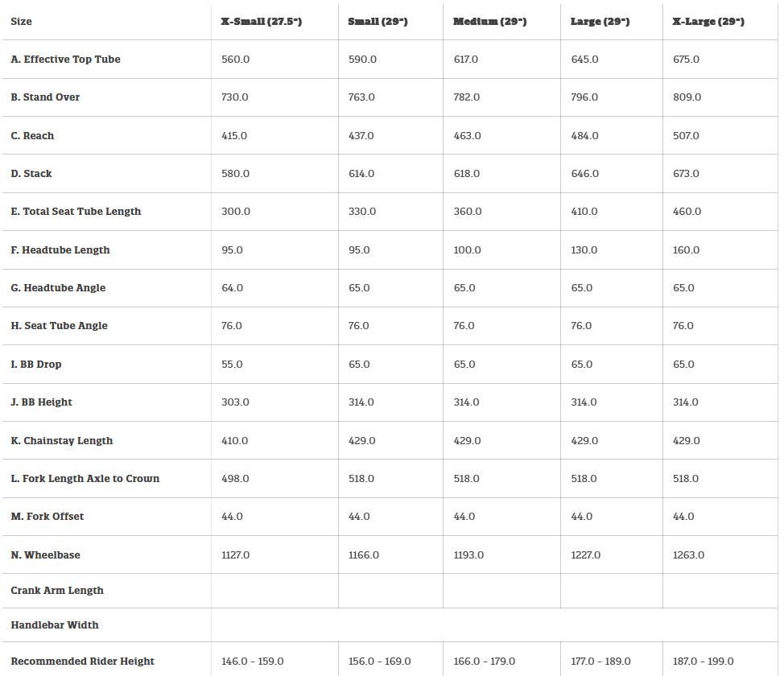Click the Medium reach value 463.0
Screen dimensions: 784x676
467,136
